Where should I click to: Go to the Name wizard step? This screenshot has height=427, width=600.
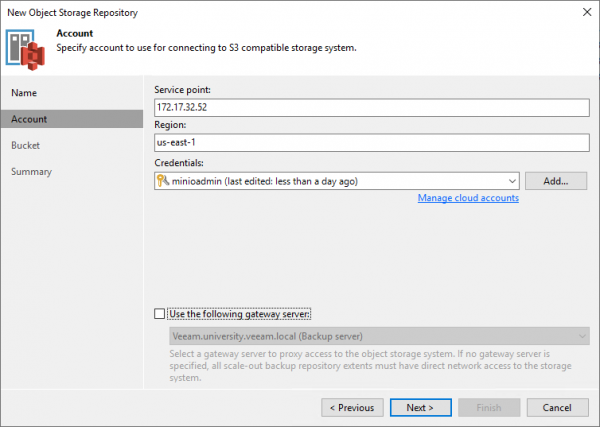point(24,93)
